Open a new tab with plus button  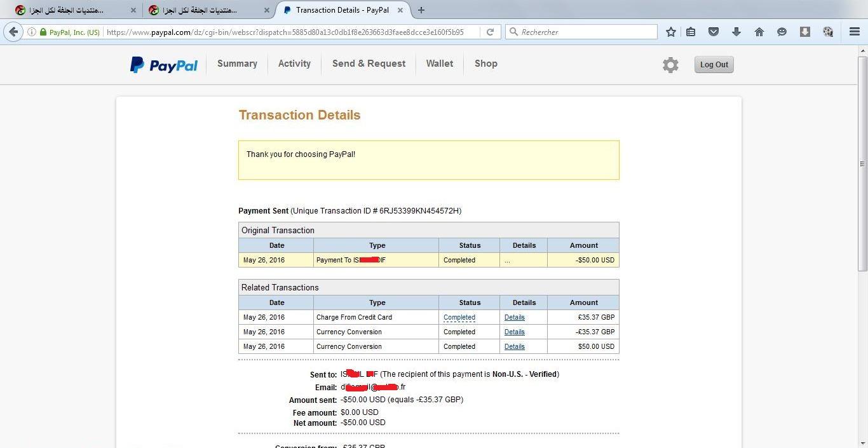(x=421, y=10)
